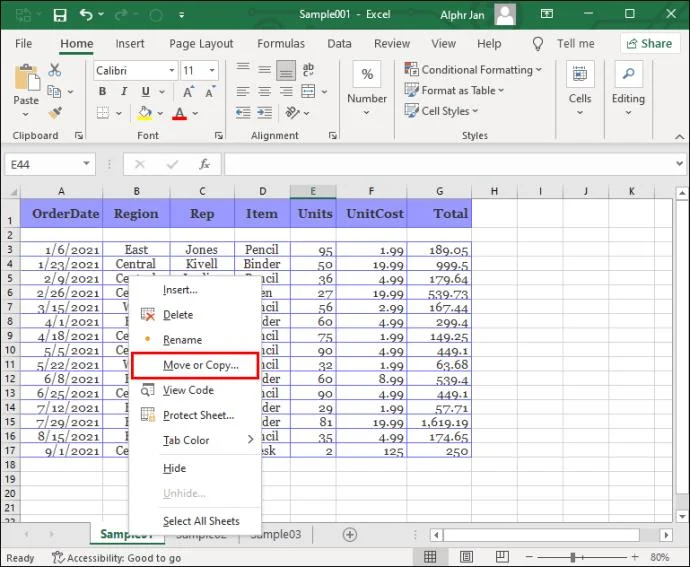The height and width of the screenshot is (567, 690).
Task: Click the Share button
Action: pyautogui.click(x=650, y=44)
